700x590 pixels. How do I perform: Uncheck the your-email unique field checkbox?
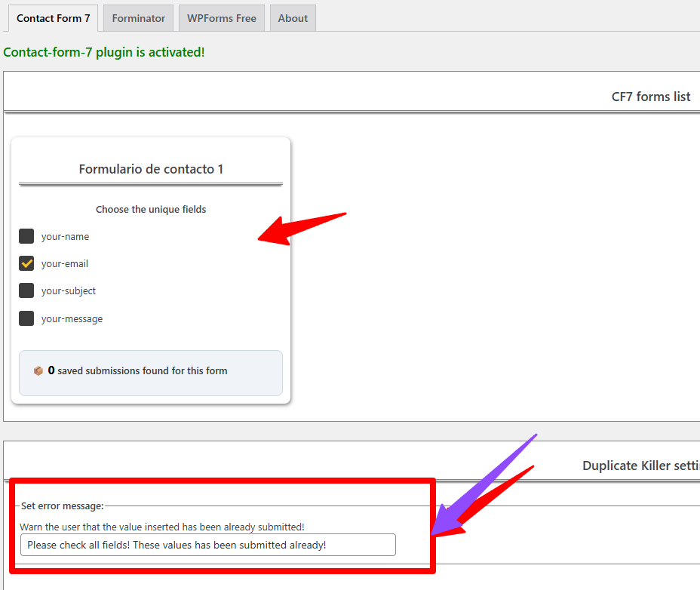click(26, 263)
